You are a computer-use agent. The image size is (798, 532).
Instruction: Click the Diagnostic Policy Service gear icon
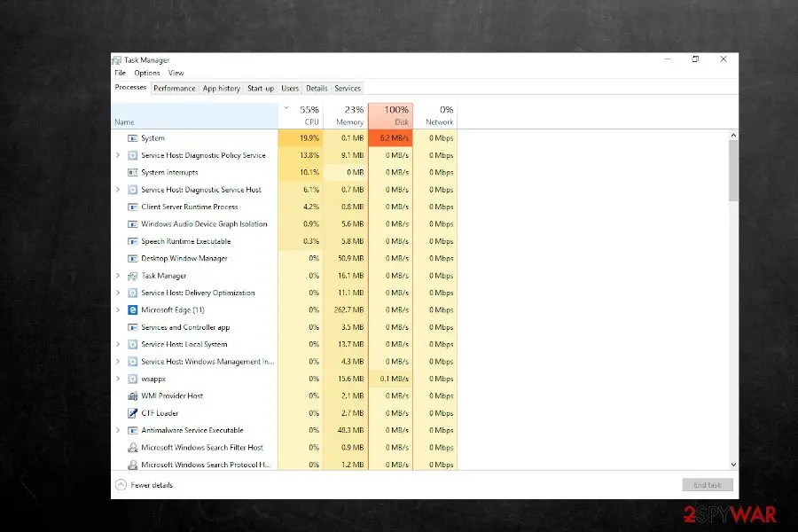coord(132,155)
